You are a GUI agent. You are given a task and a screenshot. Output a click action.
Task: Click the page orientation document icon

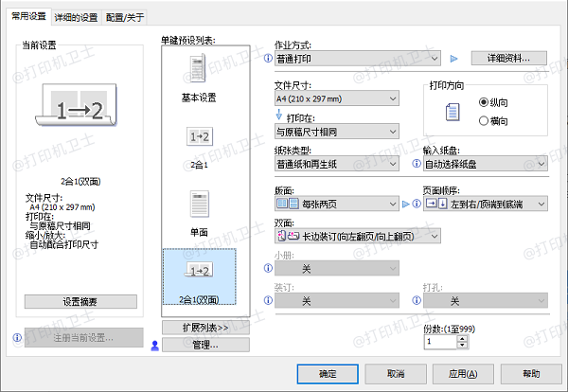pos(453,112)
